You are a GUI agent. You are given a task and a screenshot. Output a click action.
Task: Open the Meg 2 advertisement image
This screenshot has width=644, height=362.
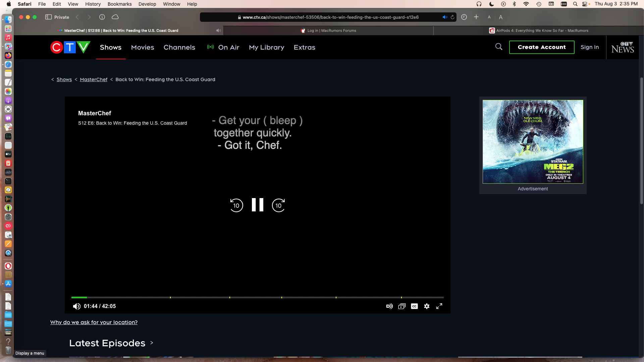click(533, 142)
